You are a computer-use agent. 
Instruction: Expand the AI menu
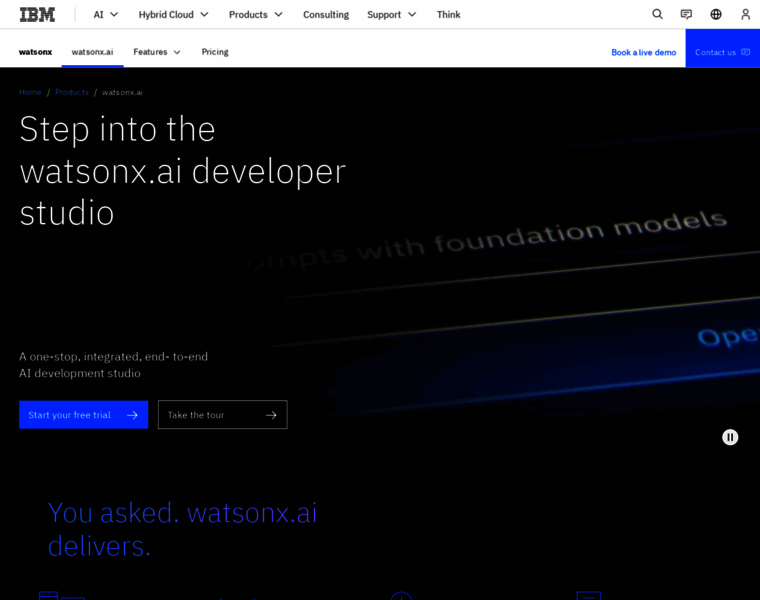(106, 15)
